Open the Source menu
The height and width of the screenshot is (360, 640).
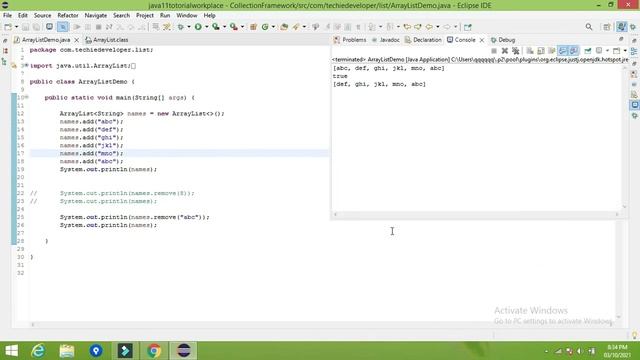click(x=42, y=16)
